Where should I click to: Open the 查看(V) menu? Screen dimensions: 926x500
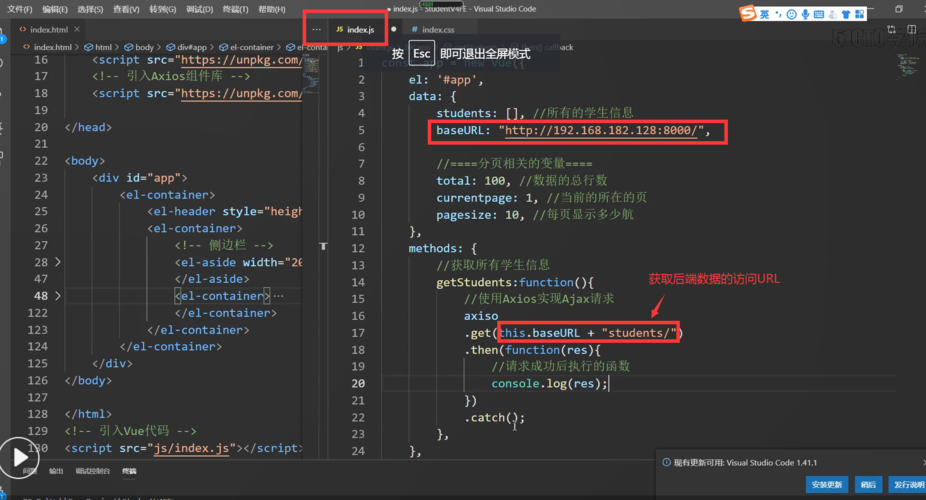point(126,9)
